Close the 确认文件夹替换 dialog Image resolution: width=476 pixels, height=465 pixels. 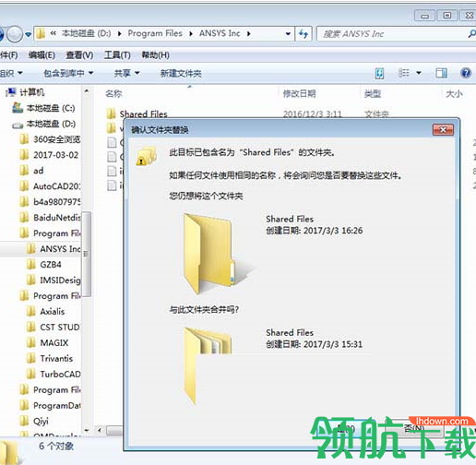point(443,130)
